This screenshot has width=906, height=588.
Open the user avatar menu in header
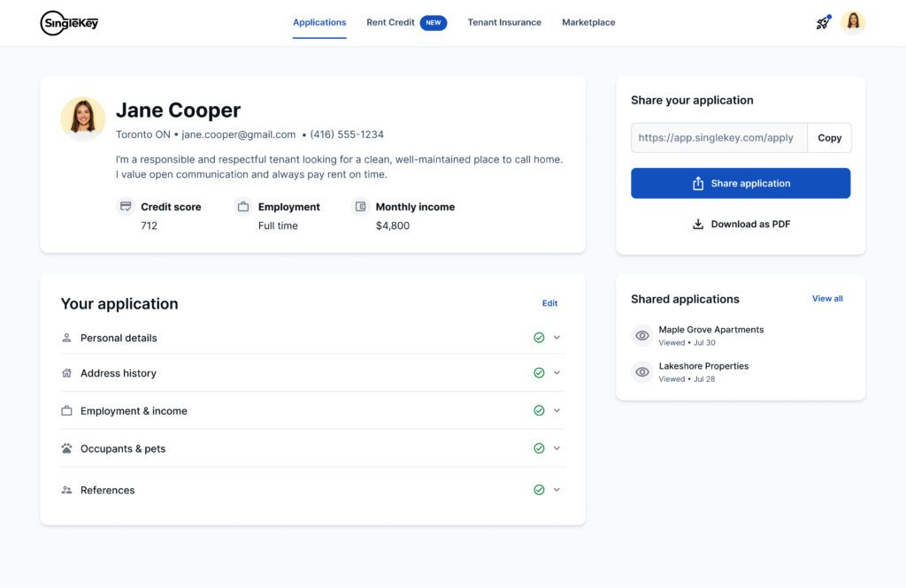(853, 22)
